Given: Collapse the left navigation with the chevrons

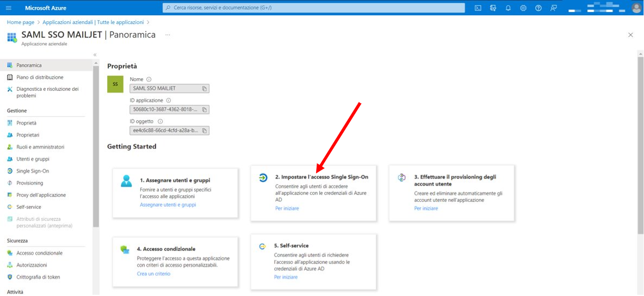Looking at the screenshot, I should coord(95,54).
